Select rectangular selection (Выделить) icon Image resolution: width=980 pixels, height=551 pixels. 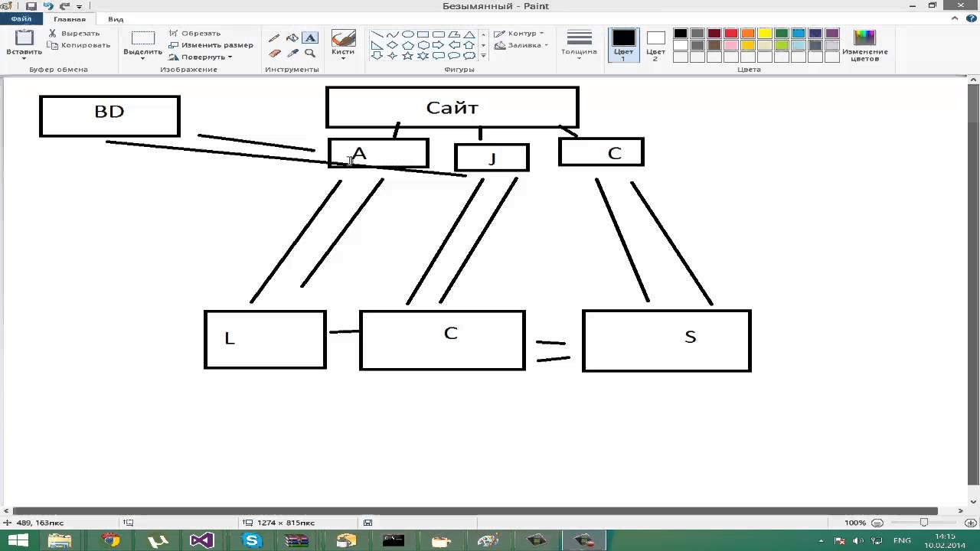pyautogui.click(x=142, y=37)
